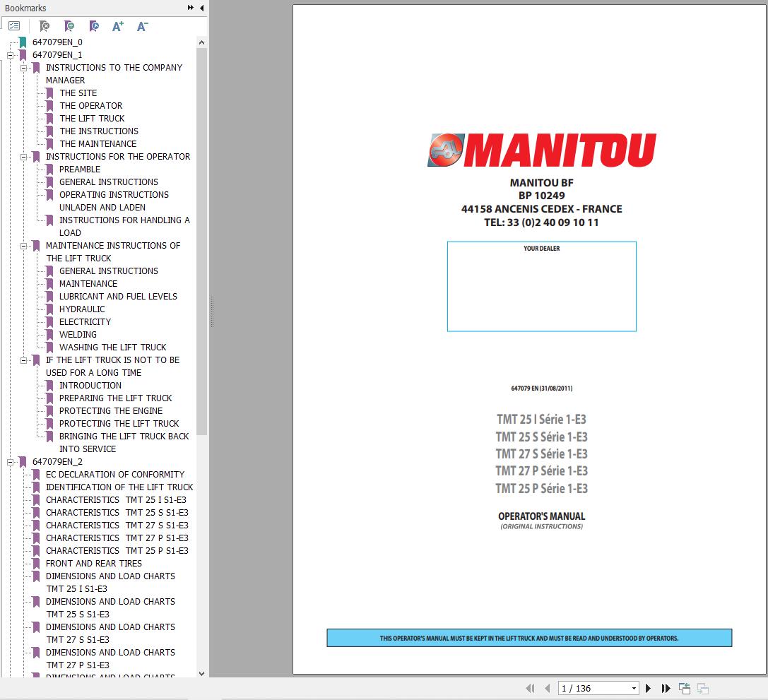Open GENERAL INSTRUCTIONS under maintenance instructions
Image resolution: width=768 pixels, height=700 pixels.
(109, 271)
